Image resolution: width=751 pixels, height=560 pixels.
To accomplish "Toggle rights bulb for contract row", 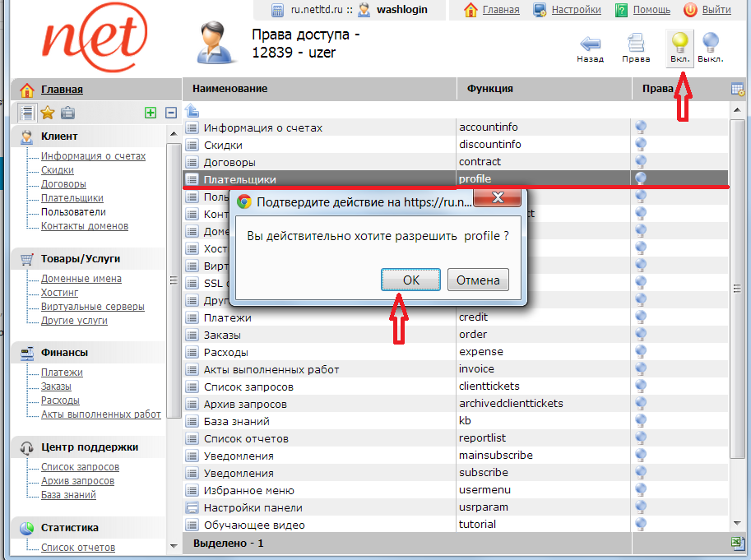I will pos(641,162).
